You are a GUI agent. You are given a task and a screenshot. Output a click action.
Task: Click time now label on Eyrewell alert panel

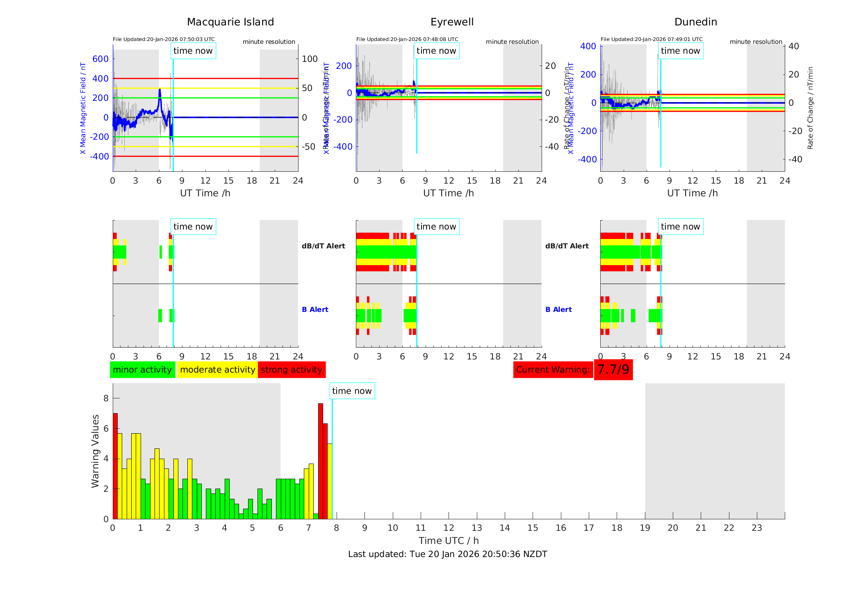click(436, 227)
